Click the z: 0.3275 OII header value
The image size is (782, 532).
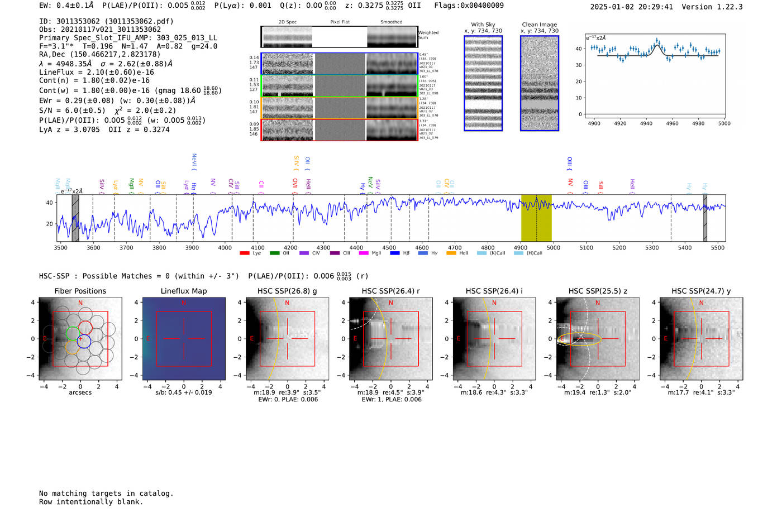(x=383, y=6)
